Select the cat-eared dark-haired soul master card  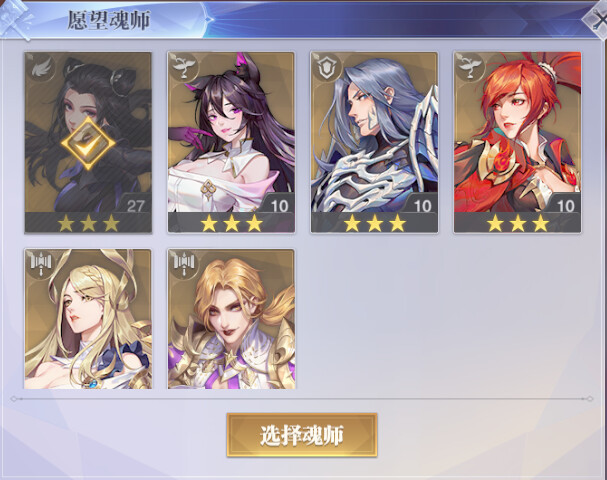(x=231, y=142)
